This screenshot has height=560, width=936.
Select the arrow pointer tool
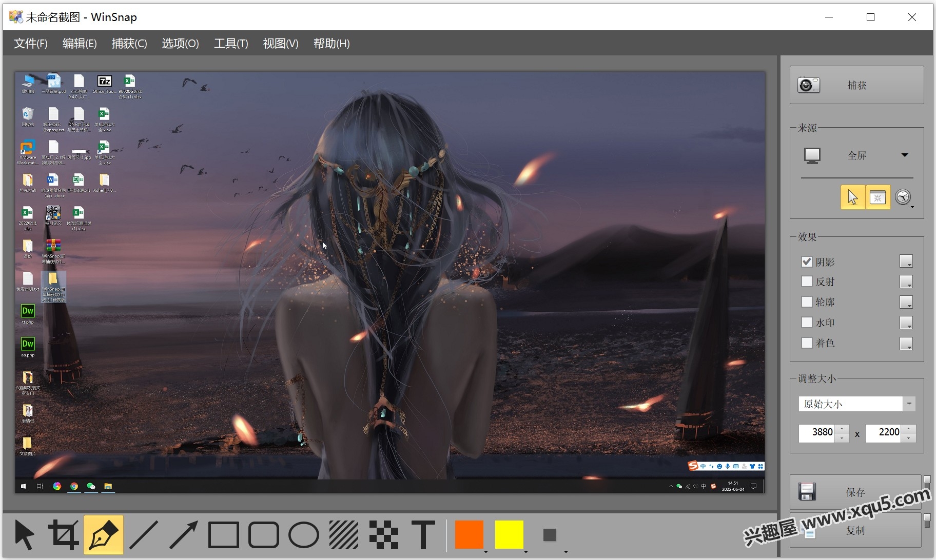(24, 535)
